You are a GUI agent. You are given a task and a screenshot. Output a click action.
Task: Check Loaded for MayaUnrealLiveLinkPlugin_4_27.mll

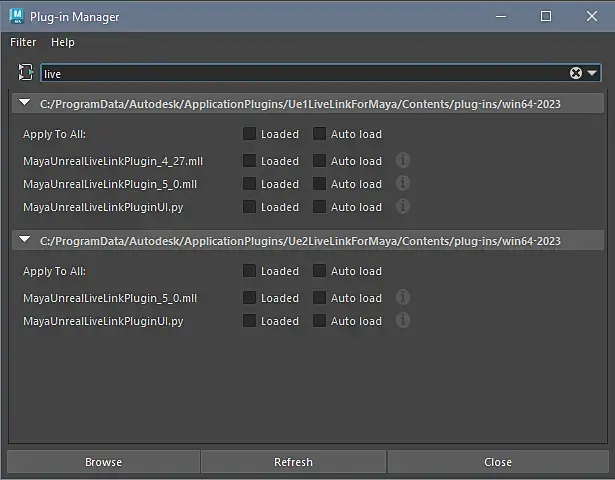pos(249,161)
